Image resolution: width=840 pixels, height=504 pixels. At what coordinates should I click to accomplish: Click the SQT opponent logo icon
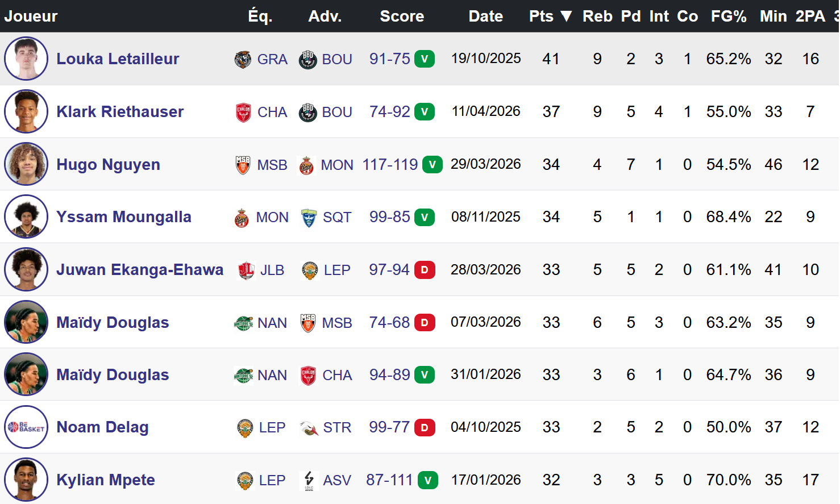pyautogui.click(x=309, y=217)
